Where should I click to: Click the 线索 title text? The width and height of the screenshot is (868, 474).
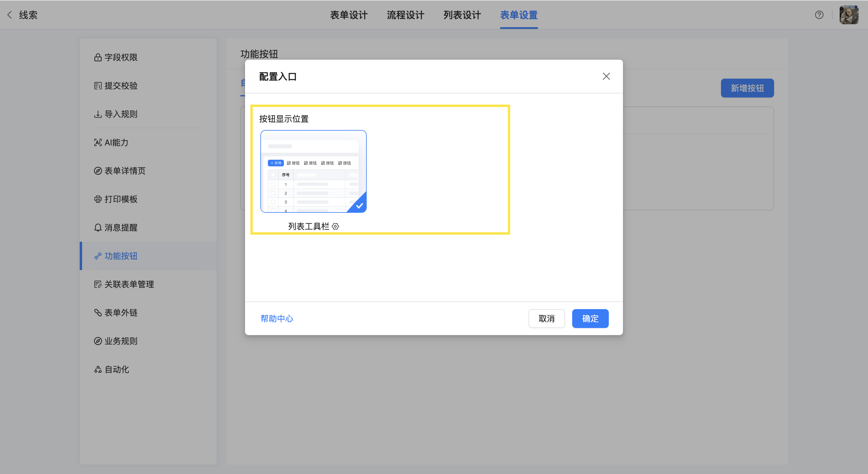point(28,15)
